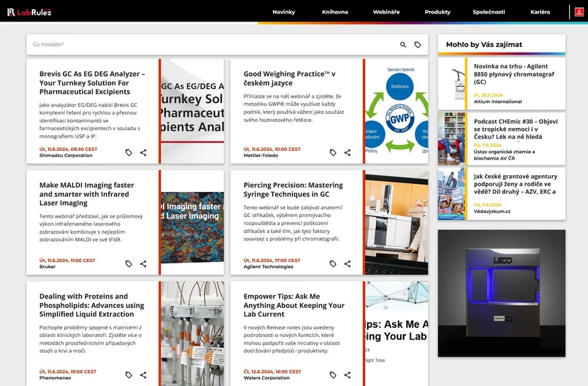Share the MALDI Imaging webinar card
This screenshot has height=386, width=588.
click(x=143, y=264)
